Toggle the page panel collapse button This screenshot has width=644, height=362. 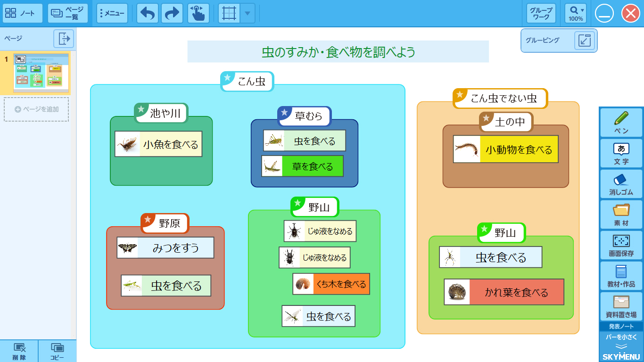[x=63, y=39]
